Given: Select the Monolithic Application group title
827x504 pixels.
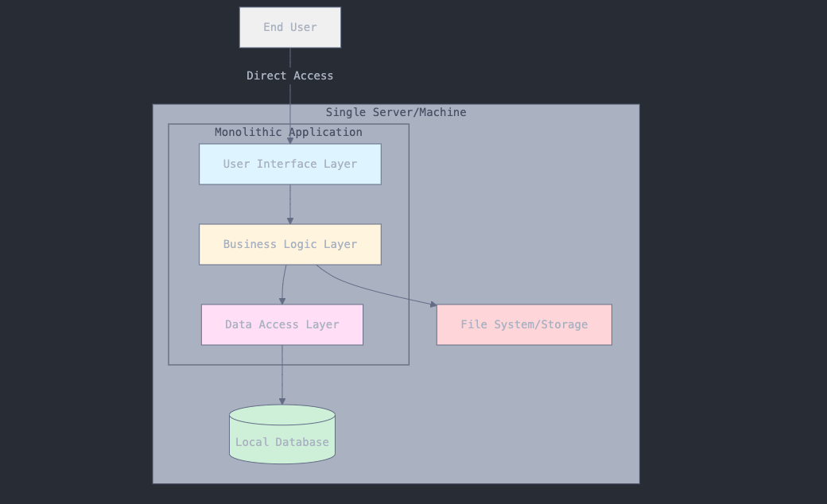Looking at the screenshot, I should (288, 132).
